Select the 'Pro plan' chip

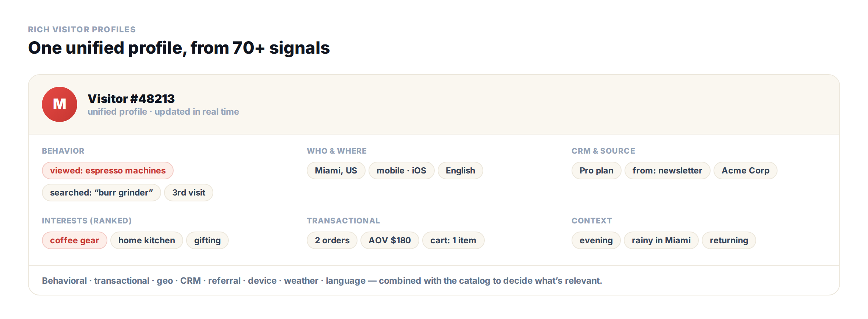pos(597,171)
